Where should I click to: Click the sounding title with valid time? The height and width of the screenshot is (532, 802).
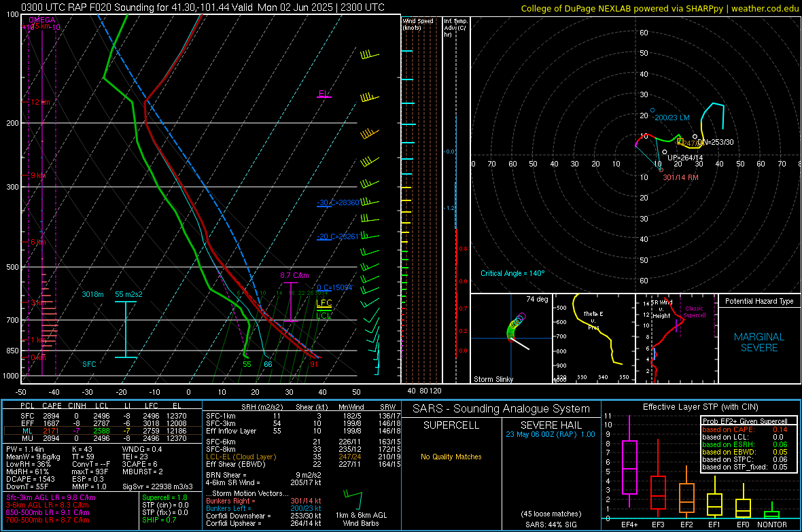(x=203, y=7)
